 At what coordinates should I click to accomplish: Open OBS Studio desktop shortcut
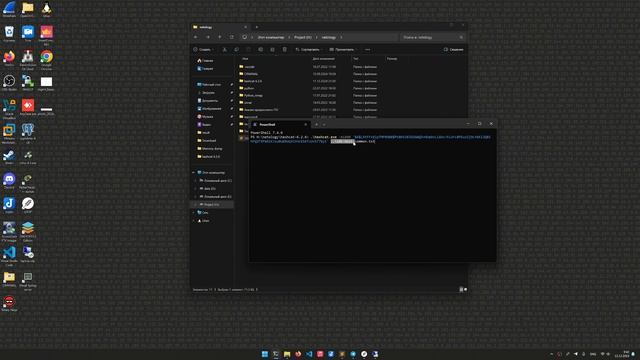9,83
